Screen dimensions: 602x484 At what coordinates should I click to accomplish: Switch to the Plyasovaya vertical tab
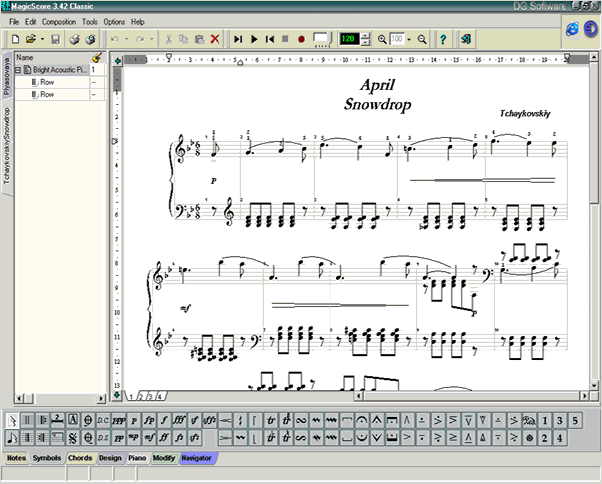click(7, 76)
